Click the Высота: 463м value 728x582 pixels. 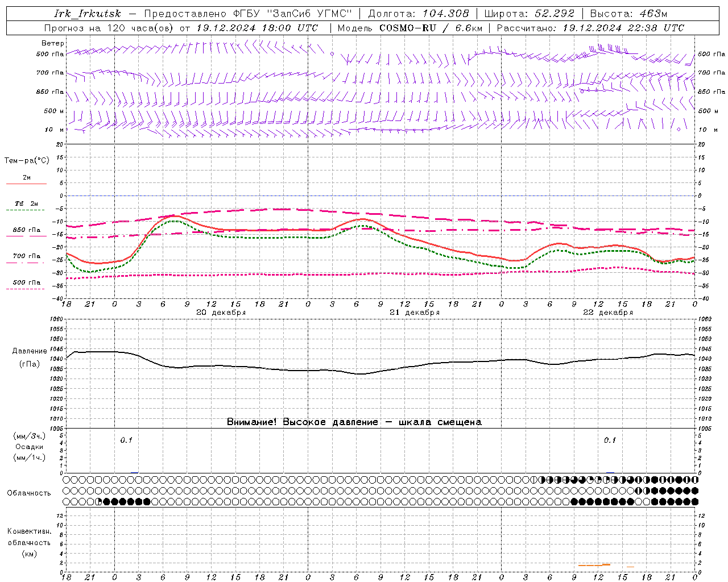pyautogui.click(x=628, y=14)
